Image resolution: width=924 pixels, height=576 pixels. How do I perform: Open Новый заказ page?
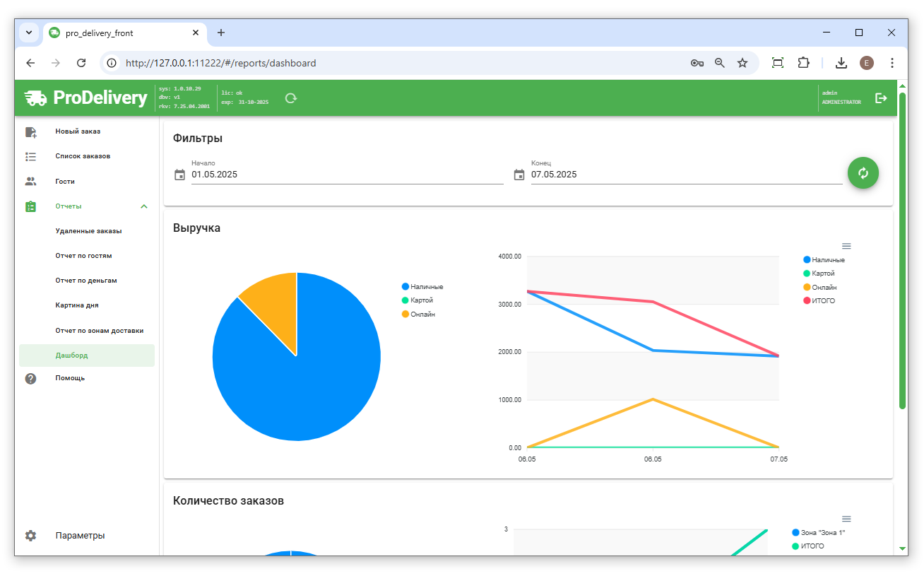coord(78,131)
